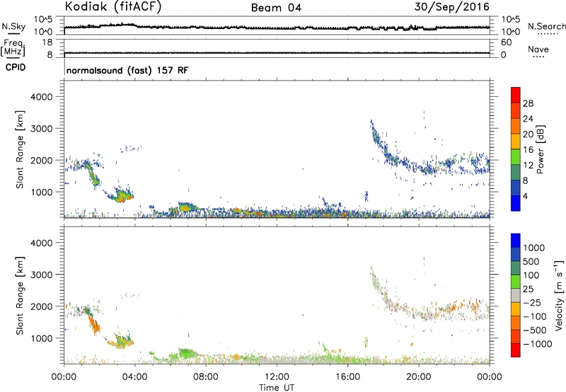The height and width of the screenshot is (392, 566).
Task: Click orange echo streak near 02:00 in velocity panel
Action: [96, 325]
